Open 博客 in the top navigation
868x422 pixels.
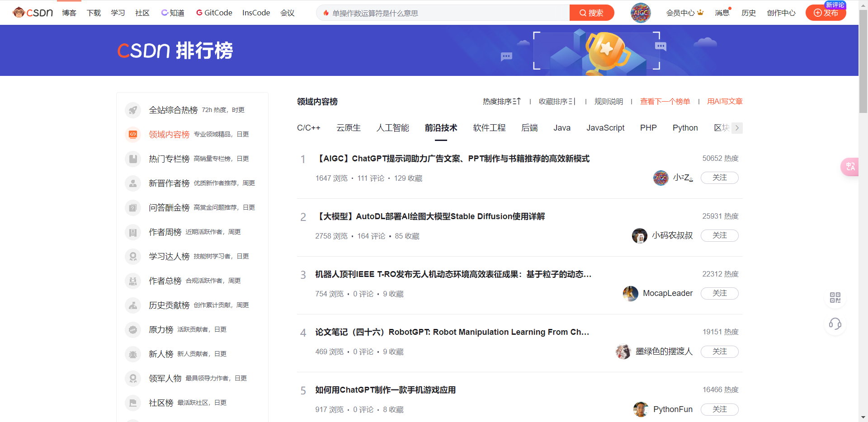69,13
